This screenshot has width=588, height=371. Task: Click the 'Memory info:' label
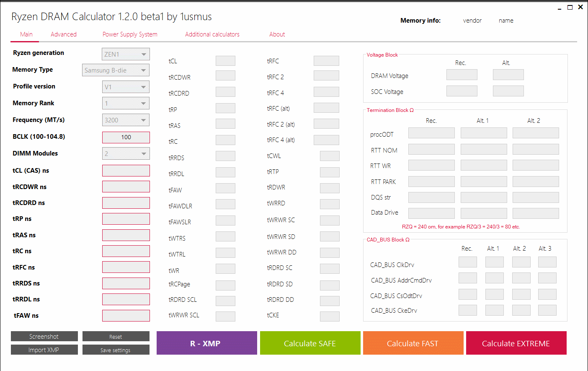click(x=420, y=21)
